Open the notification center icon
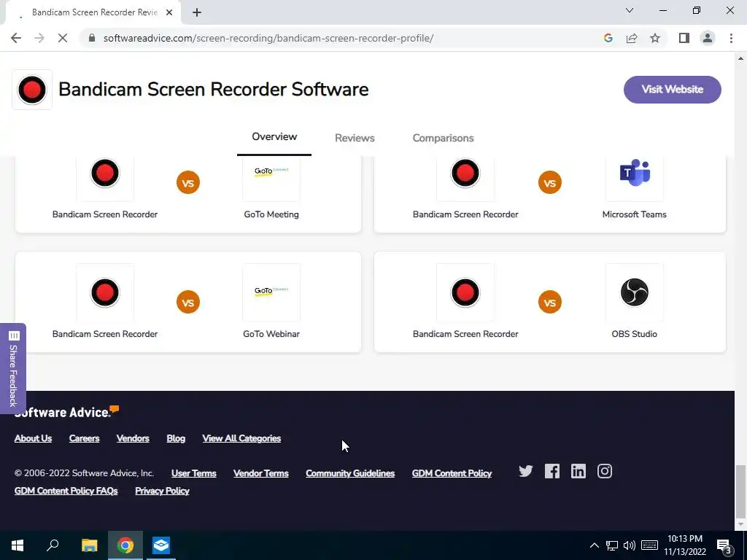Image resolution: width=747 pixels, height=560 pixels. (x=724, y=547)
